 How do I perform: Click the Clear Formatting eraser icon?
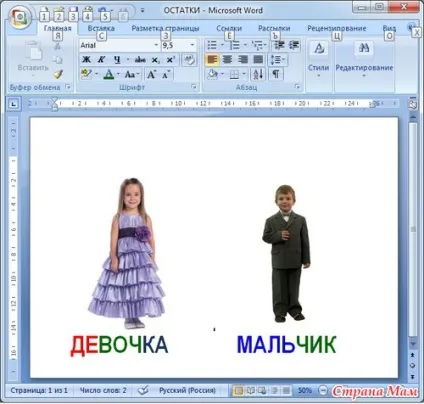[x=189, y=60]
